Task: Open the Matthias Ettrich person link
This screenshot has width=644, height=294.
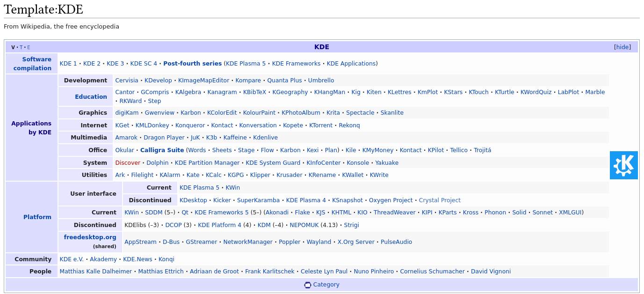Action: coord(160,272)
